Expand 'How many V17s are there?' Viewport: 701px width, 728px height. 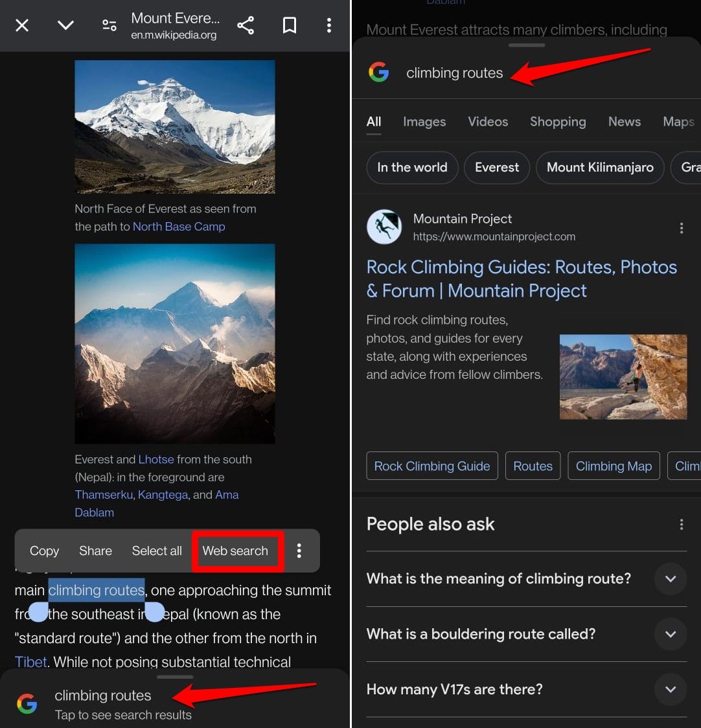coord(526,690)
